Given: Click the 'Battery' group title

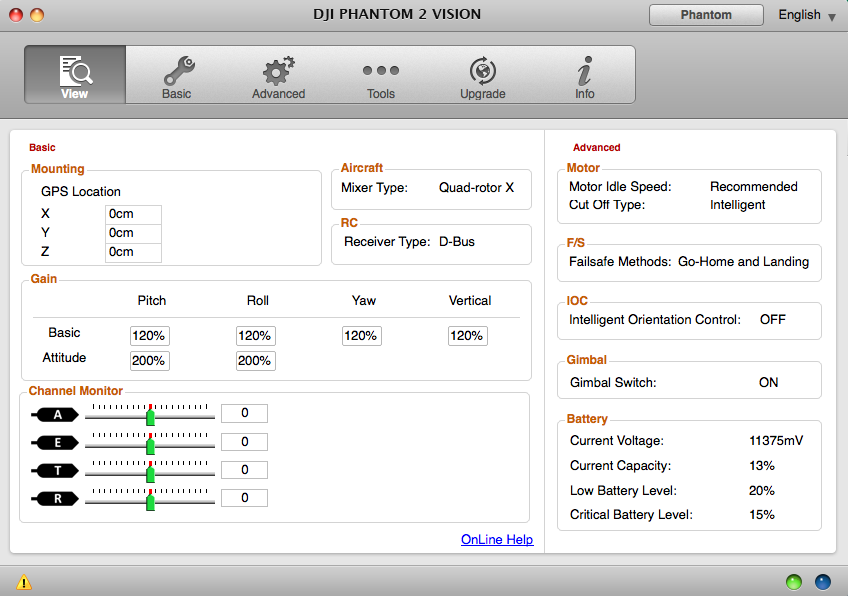Looking at the screenshot, I should tap(587, 419).
